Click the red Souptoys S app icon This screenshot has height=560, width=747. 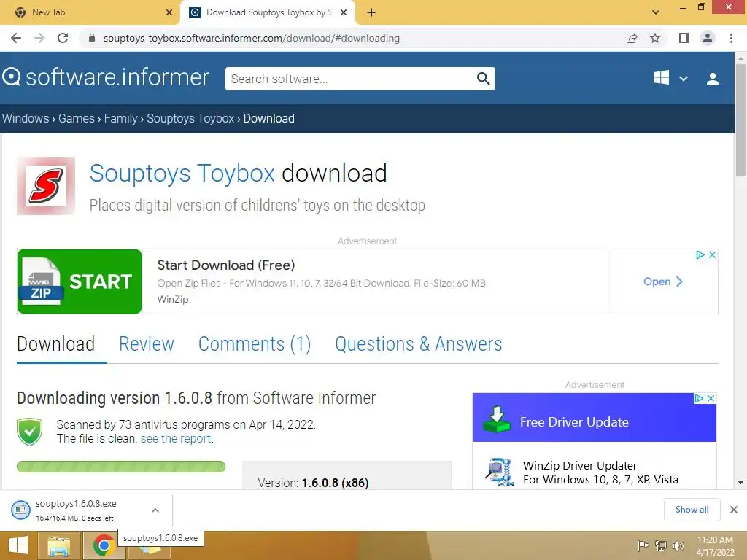coord(46,186)
